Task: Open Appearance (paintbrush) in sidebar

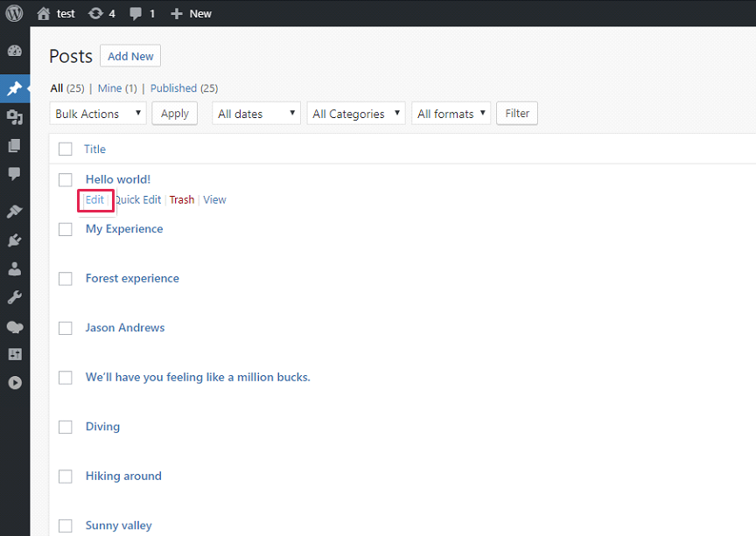Action: coord(14,212)
